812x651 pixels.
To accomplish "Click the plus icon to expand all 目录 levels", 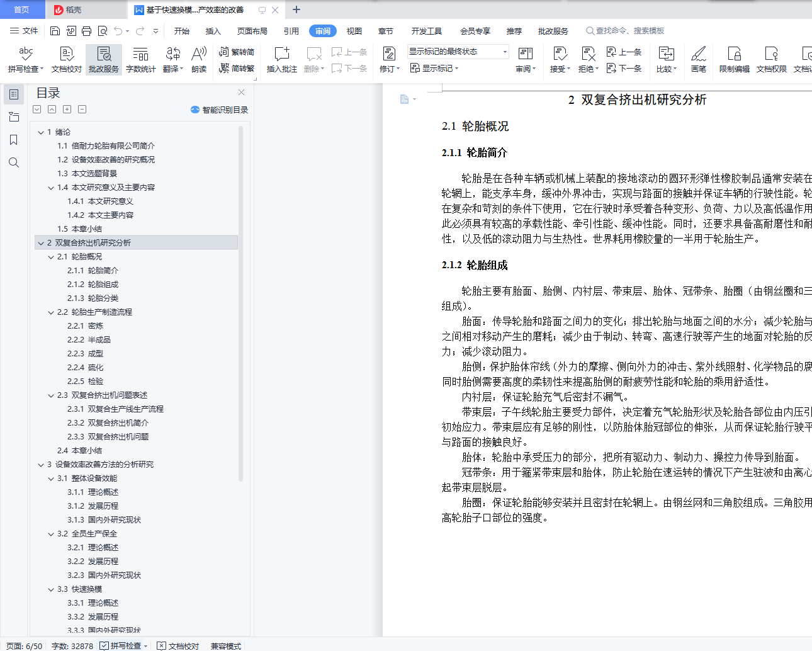I will pos(67,110).
